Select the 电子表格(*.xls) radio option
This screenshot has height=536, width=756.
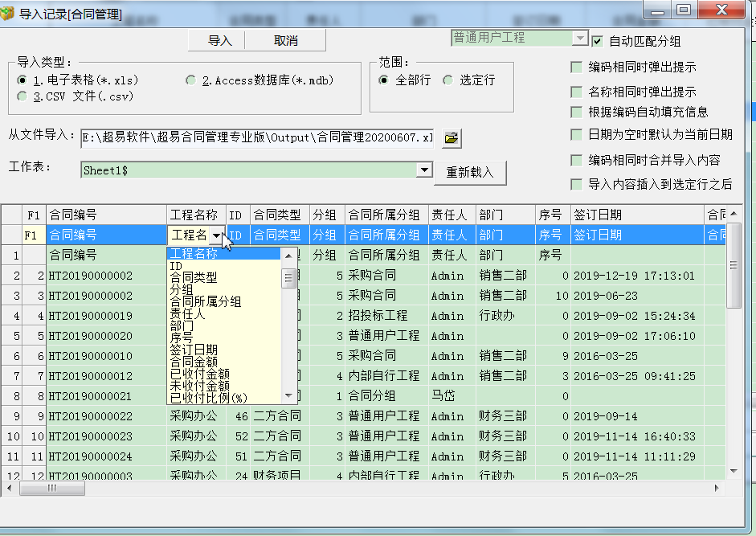(22, 80)
